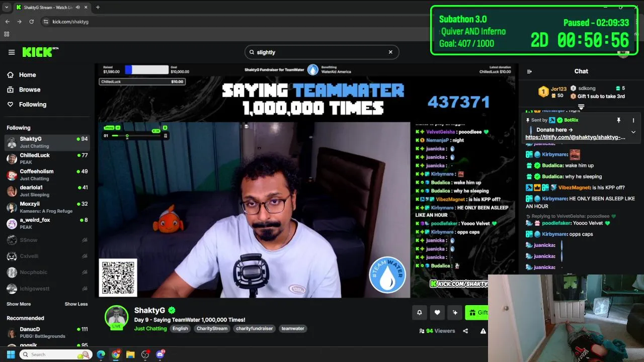
Task: Open the tiltify donation link
Action: [575, 137]
